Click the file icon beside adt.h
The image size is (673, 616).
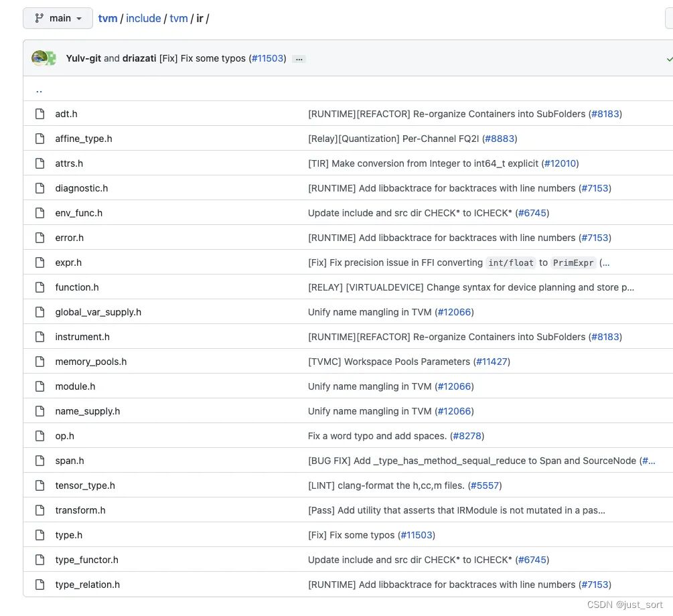coord(40,114)
